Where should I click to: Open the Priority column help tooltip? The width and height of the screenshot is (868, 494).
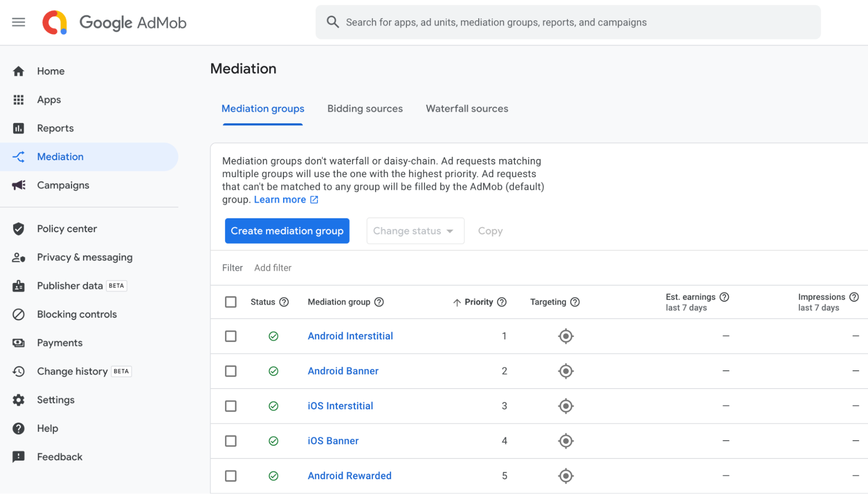click(502, 302)
